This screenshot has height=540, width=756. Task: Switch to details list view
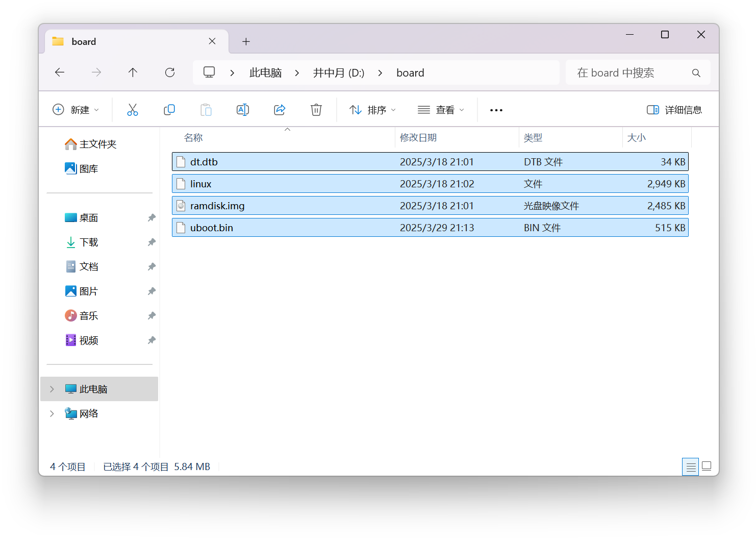(x=690, y=466)
